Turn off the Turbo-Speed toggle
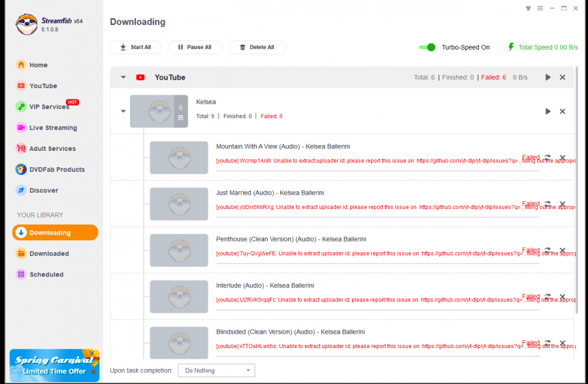Viewport: 588px width, 384px height. (x=427, y=47)
